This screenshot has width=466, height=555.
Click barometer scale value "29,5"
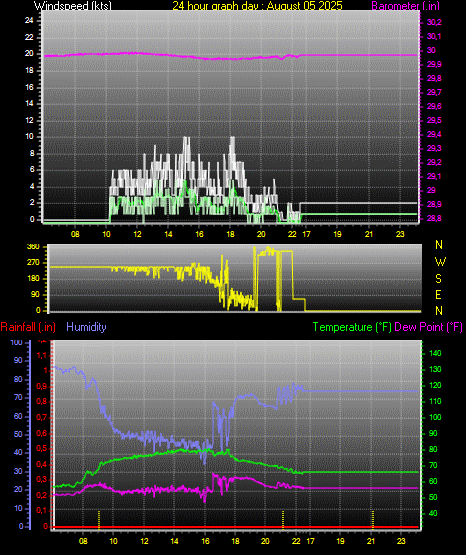pos(434,120)
